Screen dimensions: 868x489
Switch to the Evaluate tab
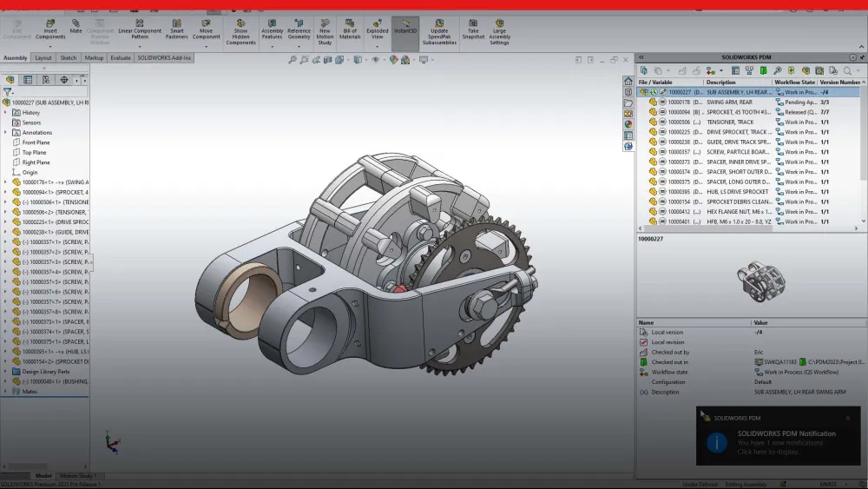[x=121, y=58]
